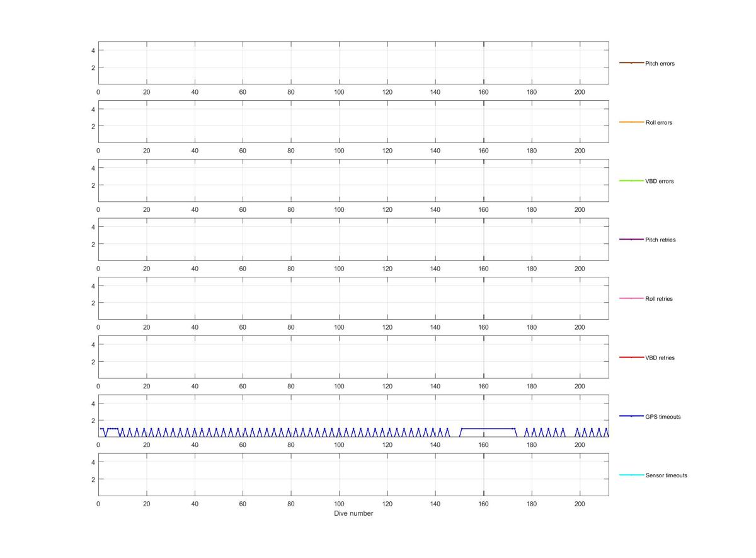Click tick label 100 under Sensor timeouts plot
756x558 pixels.
click(x=339, y=504)
